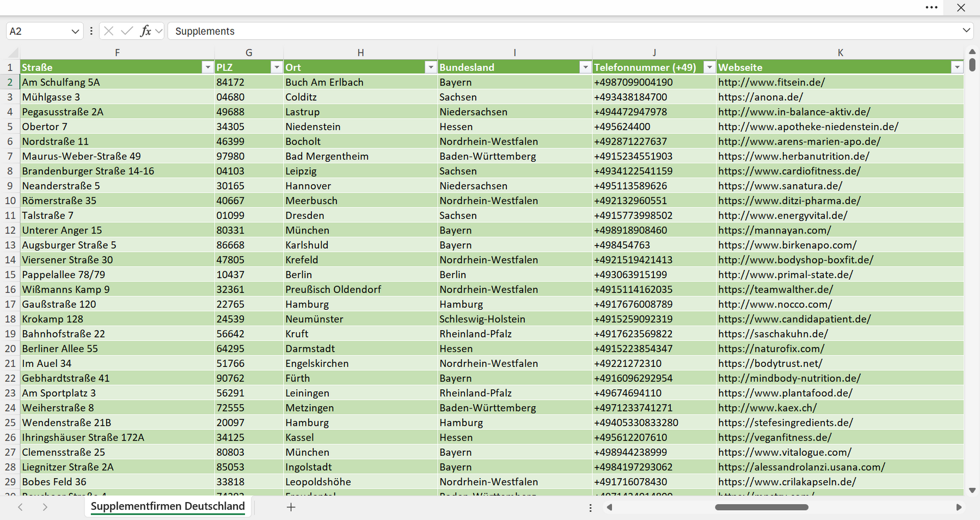Viewport: 980px width, 520px height.
Task: Click the vertical scrollbar thumb
Action: pyautogui.click(x=972, y=65)
